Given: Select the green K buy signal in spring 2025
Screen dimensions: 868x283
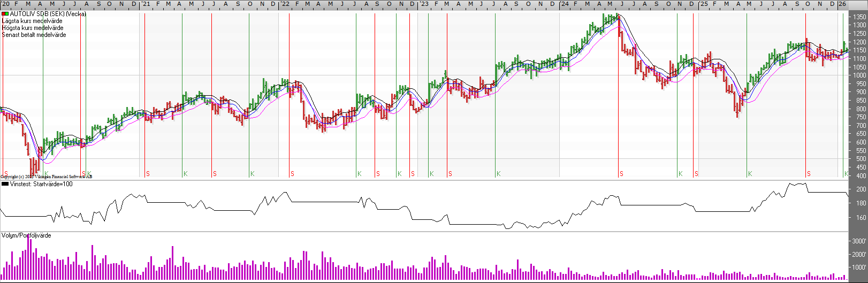Looking at the screenshot, I should (x=750, y=174).
